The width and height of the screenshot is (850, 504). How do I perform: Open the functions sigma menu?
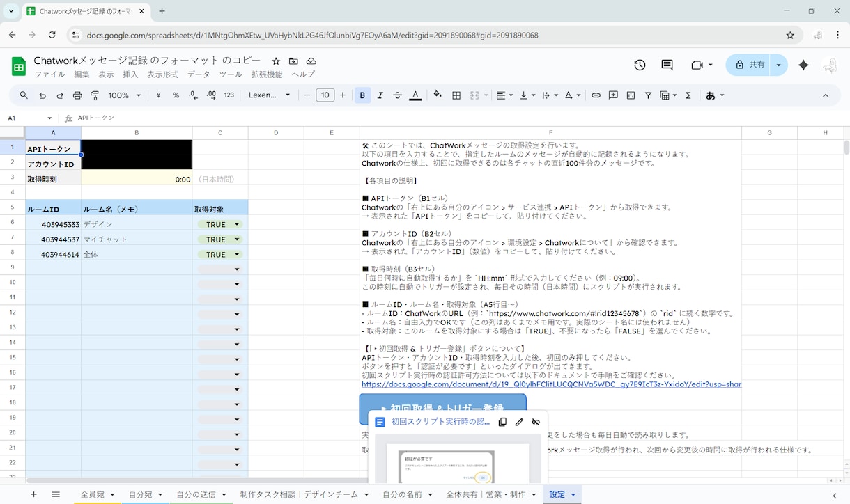(x=688, y=95)
